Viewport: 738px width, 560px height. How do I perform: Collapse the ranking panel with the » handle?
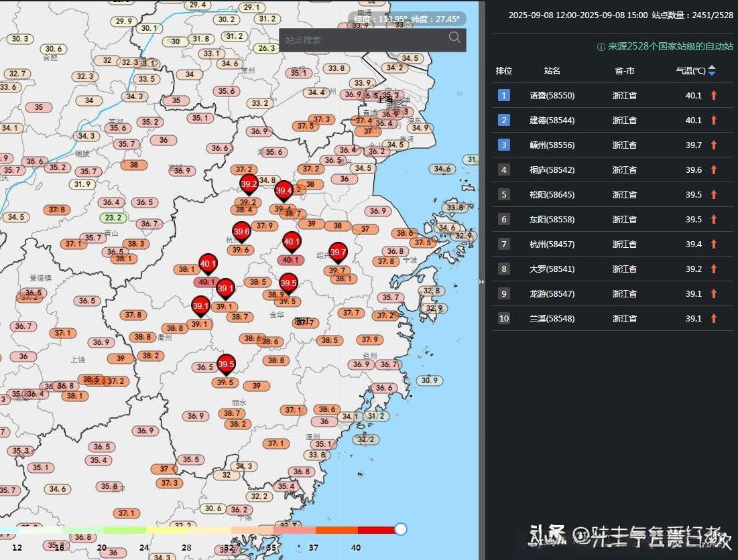click(481, 281)
